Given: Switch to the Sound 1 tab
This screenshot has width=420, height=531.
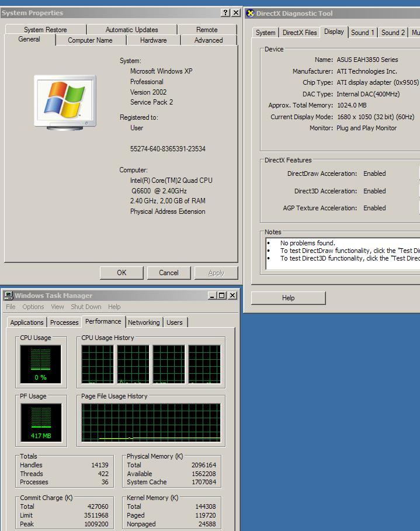Looking at the screenshot, I should (363, 33).
